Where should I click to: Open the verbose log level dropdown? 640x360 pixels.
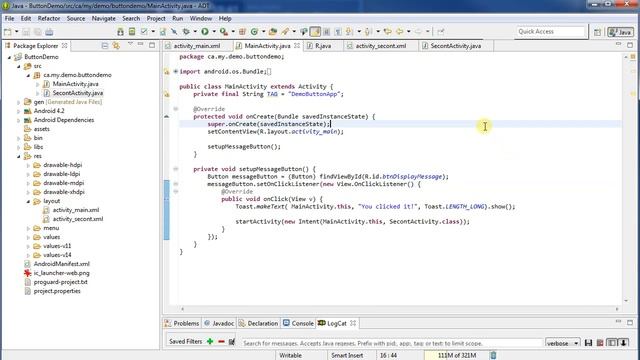pos(562,343)
